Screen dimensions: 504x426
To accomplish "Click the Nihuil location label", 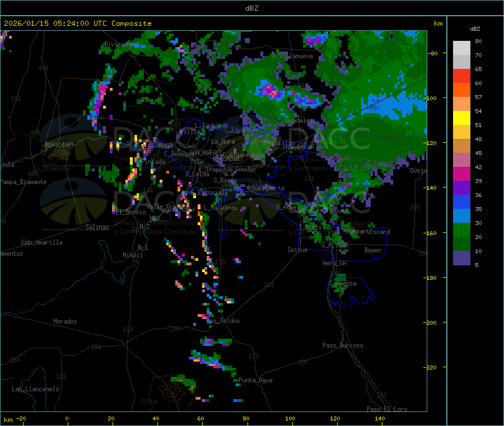I will tap(133, 255).
